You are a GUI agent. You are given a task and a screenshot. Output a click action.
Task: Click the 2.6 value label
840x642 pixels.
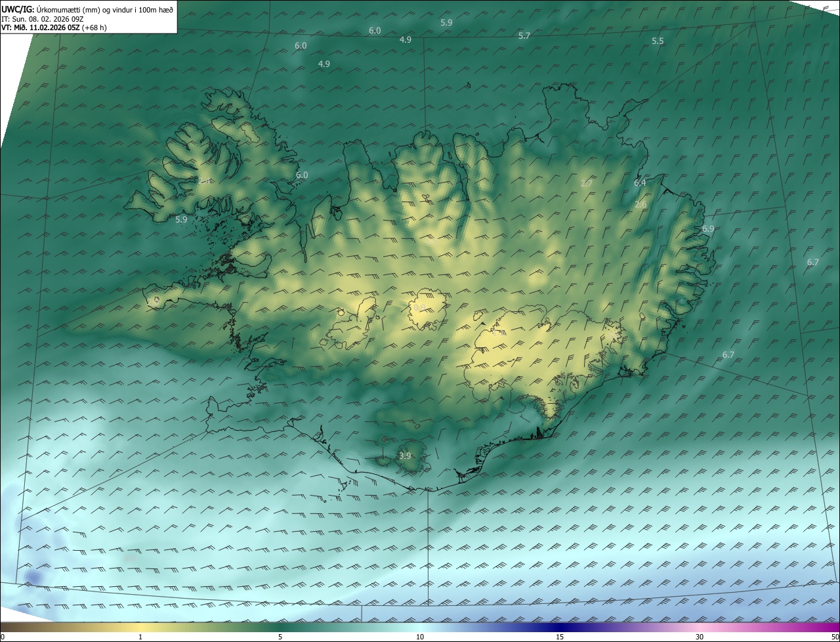click(641, 205)
